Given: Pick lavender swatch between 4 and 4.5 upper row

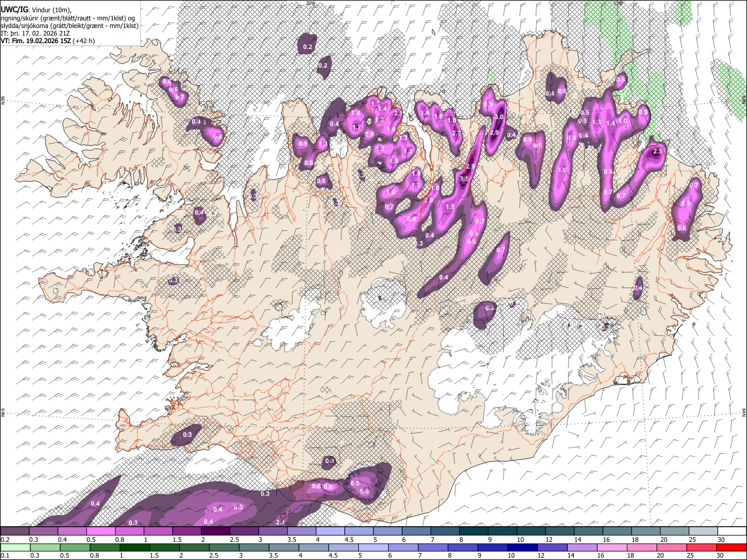Looking at the screenshot, I should [330, 531].
